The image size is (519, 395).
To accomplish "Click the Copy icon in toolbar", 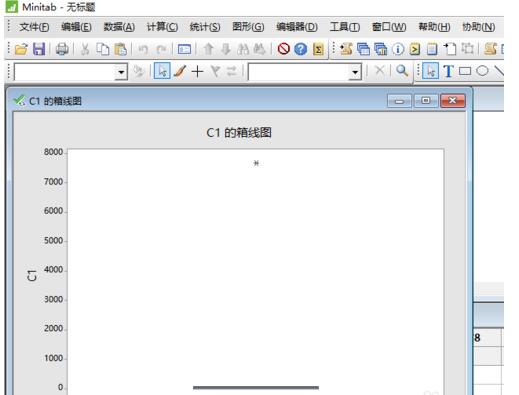I will (103, 49).
